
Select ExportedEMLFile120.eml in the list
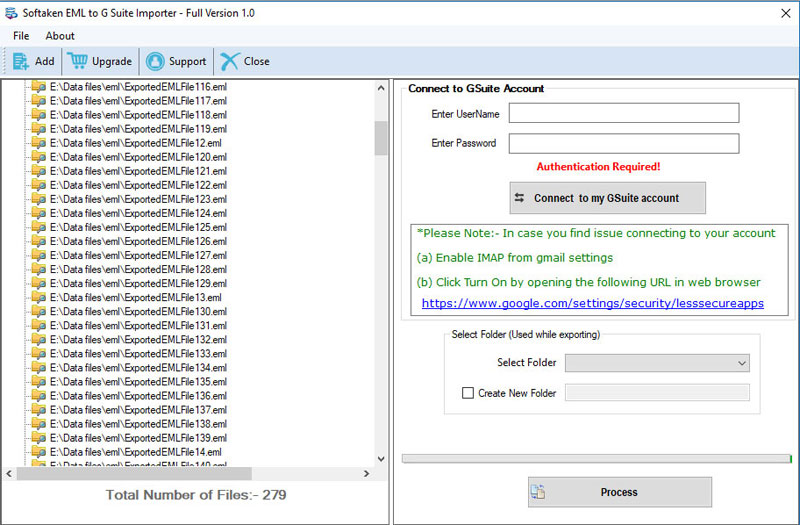point(138,157)
